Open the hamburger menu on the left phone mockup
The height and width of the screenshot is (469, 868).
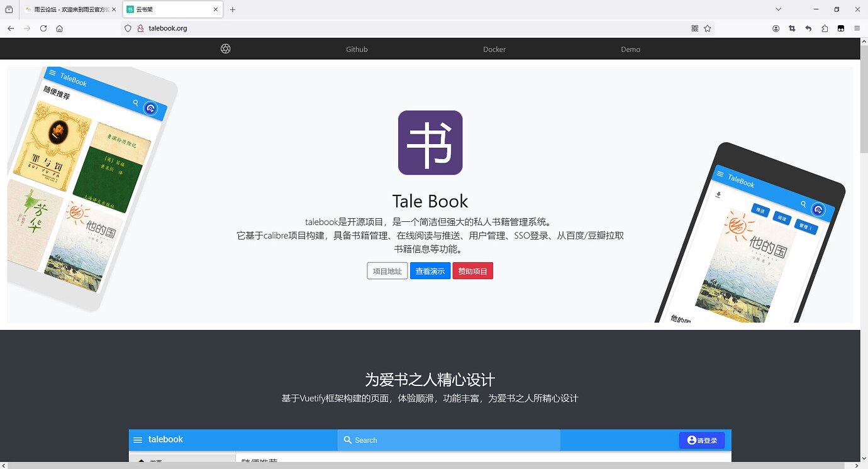(x=53, y=73)
